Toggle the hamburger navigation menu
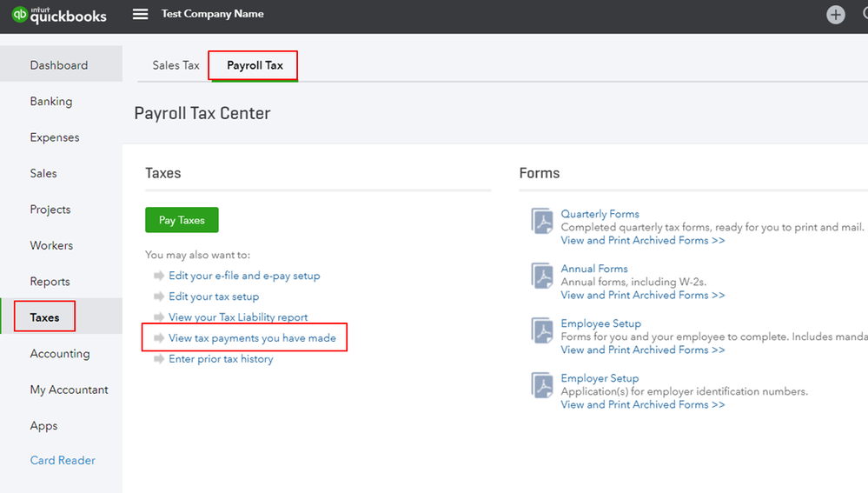Viewport: 868px width, 493px height. coord(140,15)
